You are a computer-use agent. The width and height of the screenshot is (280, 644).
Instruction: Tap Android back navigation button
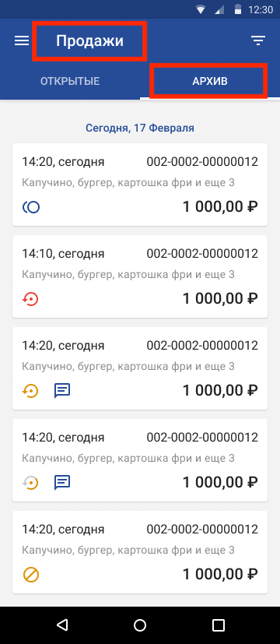(62, 625)
